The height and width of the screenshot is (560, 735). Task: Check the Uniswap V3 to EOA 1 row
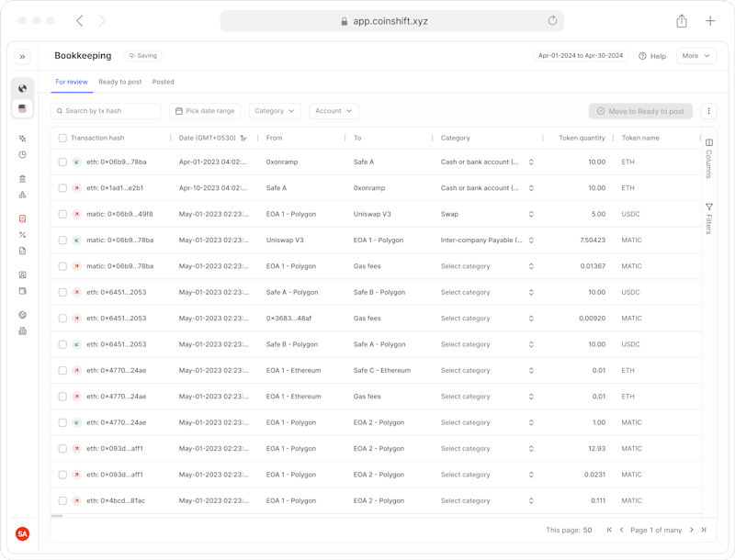point(62,241)
